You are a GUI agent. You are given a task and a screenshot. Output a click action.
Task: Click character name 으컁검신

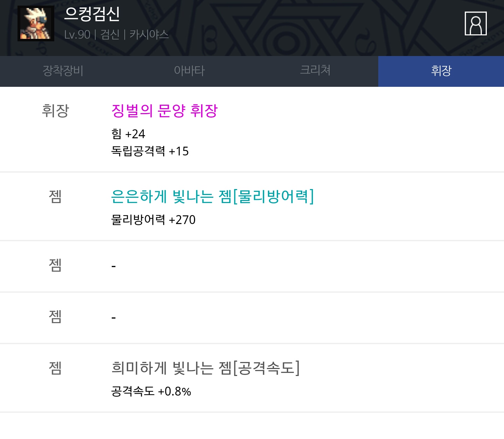[92, 14]
